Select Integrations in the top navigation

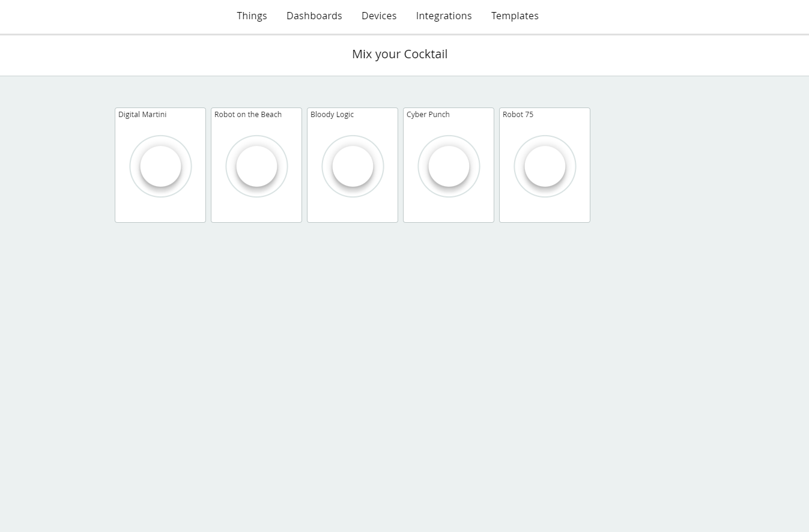tap(444, 16)
